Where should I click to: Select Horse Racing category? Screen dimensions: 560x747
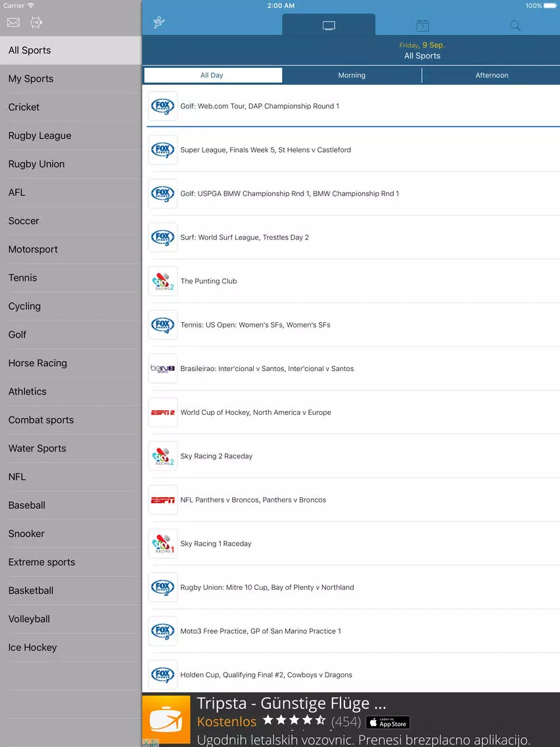[x=70, y=363]
